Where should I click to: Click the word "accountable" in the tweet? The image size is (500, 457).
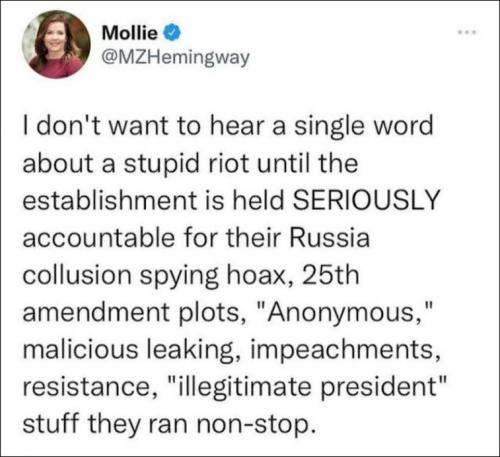click(99, 238)
